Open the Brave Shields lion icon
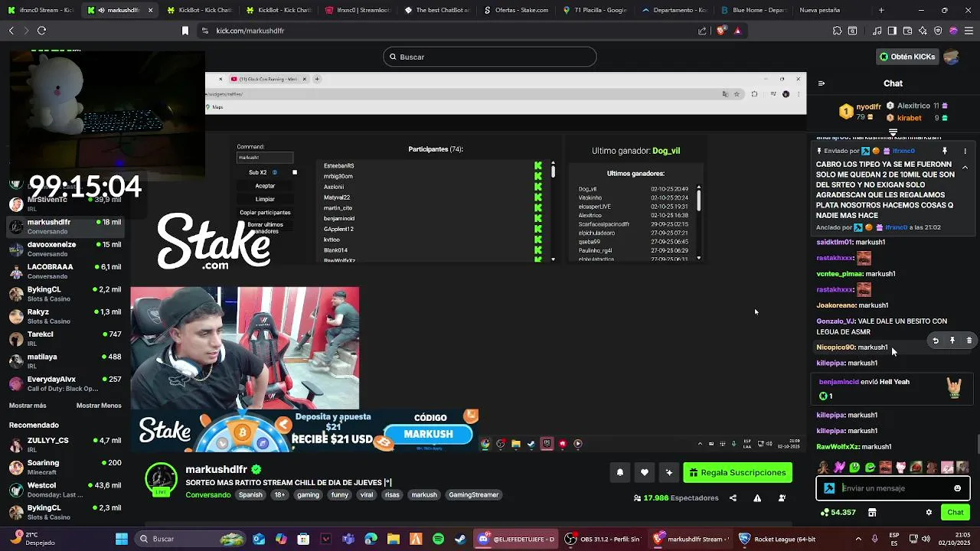Image resolution: width=980 pixels, height=551 pixels. coord(720,31)
